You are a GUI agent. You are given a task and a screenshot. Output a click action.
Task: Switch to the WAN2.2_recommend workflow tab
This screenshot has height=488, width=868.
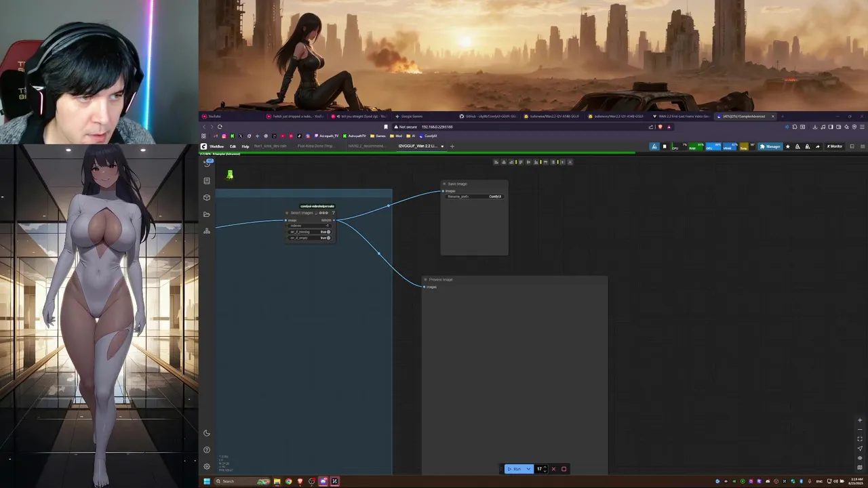(367, 146)
